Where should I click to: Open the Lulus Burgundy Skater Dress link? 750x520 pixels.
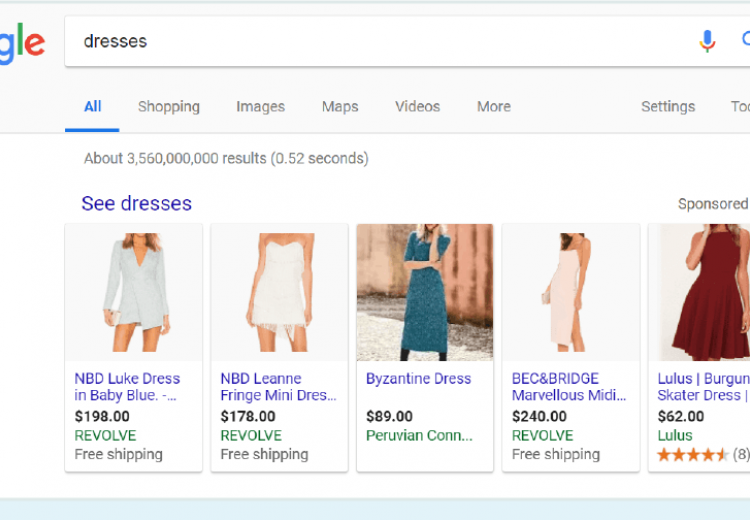tap(703, 387)
